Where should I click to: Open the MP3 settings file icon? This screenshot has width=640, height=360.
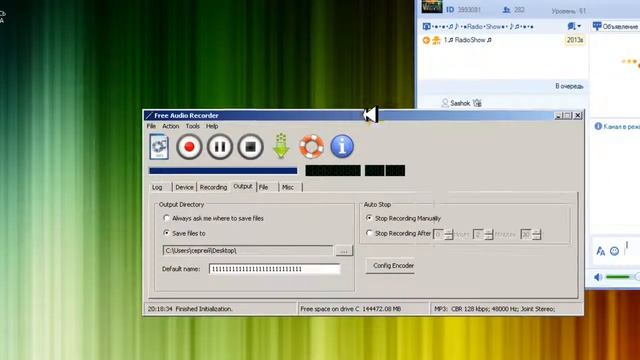[x=159, y=147]
